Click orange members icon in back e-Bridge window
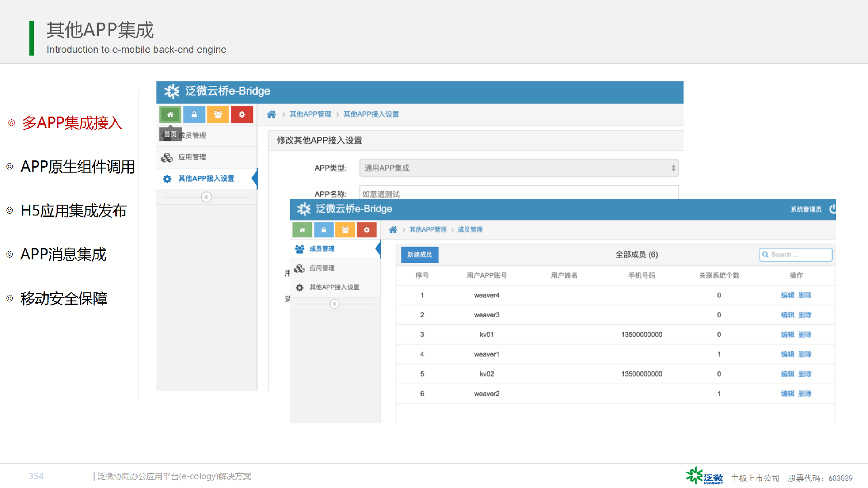This screenshot has height=488, width=868. [218, 114]
